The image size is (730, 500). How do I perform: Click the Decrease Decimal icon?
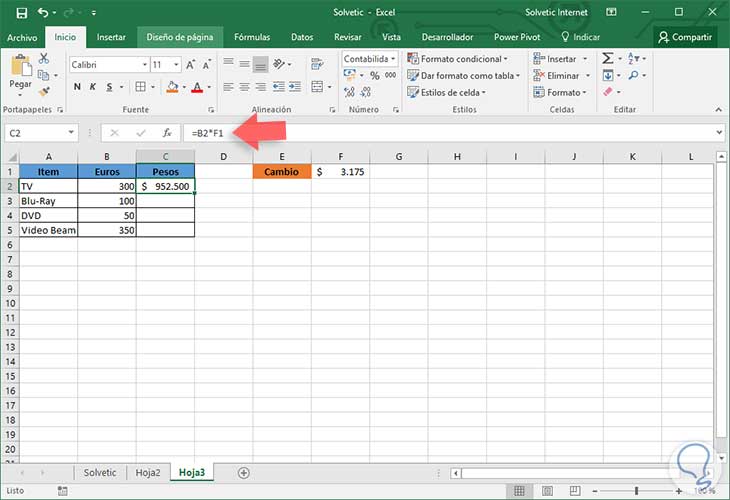click(366, 92)
